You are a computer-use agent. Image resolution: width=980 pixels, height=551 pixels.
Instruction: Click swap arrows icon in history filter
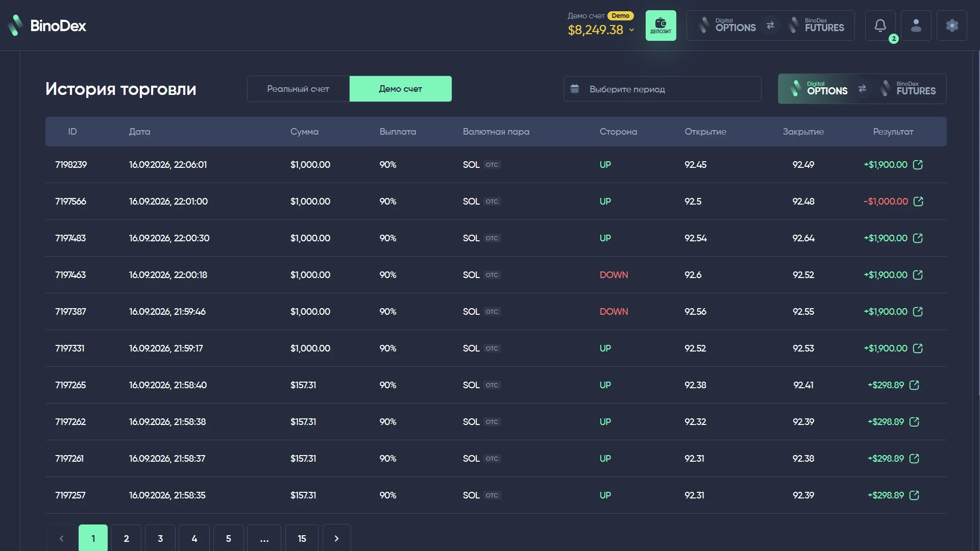(862, 89)
